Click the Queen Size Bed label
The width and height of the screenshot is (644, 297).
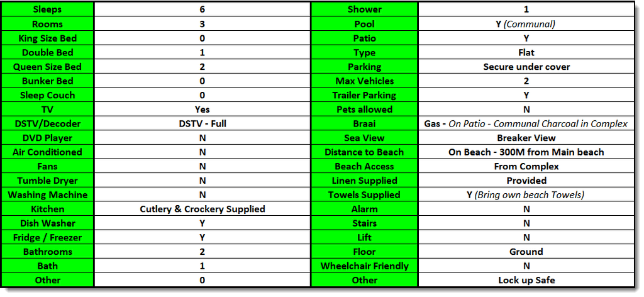click(x=48, y=67)
